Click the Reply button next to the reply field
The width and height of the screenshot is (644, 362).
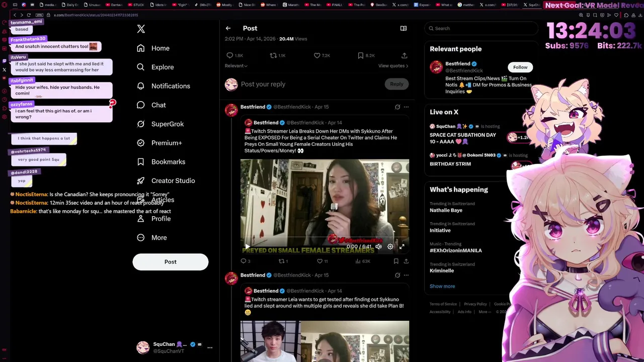[x=396, y=84]
